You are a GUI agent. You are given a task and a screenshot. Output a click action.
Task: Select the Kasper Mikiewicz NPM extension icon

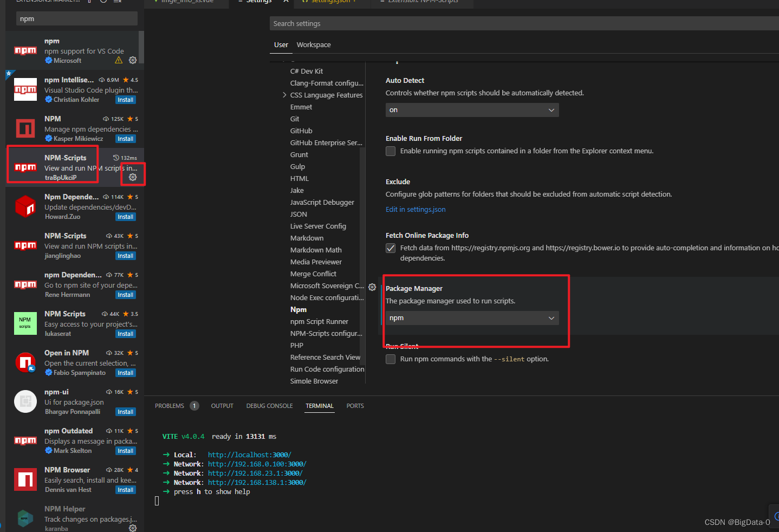(25, 128)
